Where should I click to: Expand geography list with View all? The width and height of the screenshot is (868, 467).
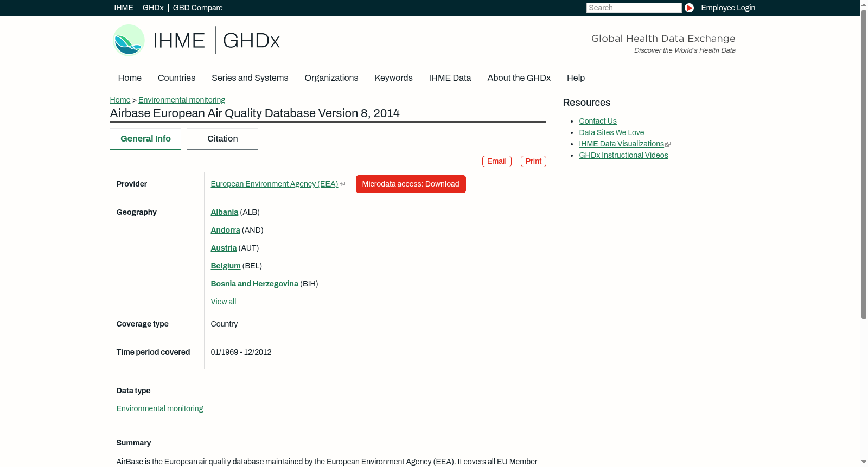pos(224,302)
